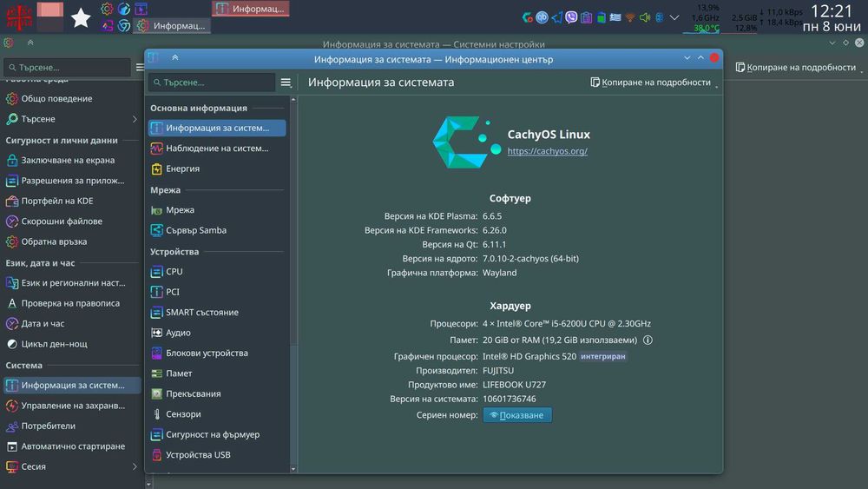This screenshot has height=489, width=868.
Task: Switch to grey Информац... taskbar settings window
Action: [172, 25]
